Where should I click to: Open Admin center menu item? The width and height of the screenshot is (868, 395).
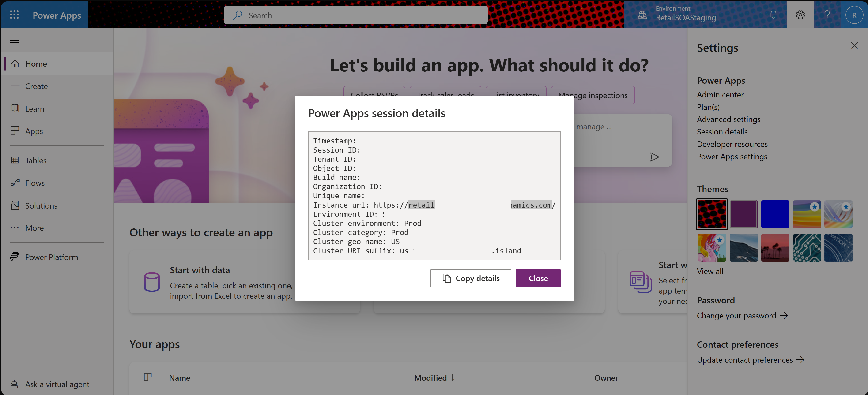[720, 94]
